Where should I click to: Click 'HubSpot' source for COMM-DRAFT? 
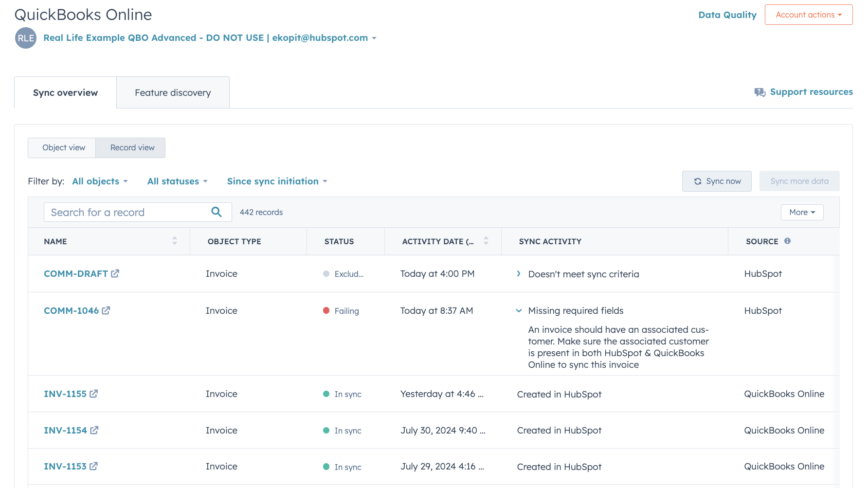(x=763, y=273)
